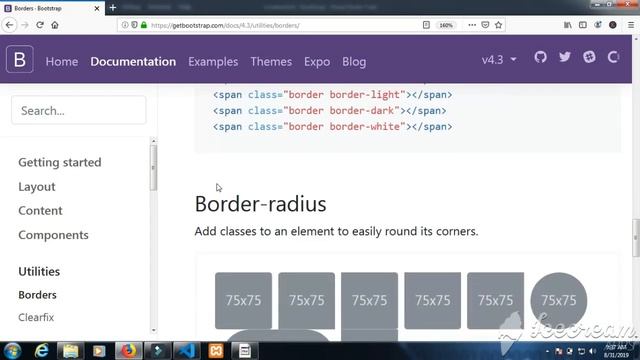Image resolution: width=640 pixels, height=360 pixels.
Task: Launch Internet Explorer from taskbar
Action: pos(42,351)
